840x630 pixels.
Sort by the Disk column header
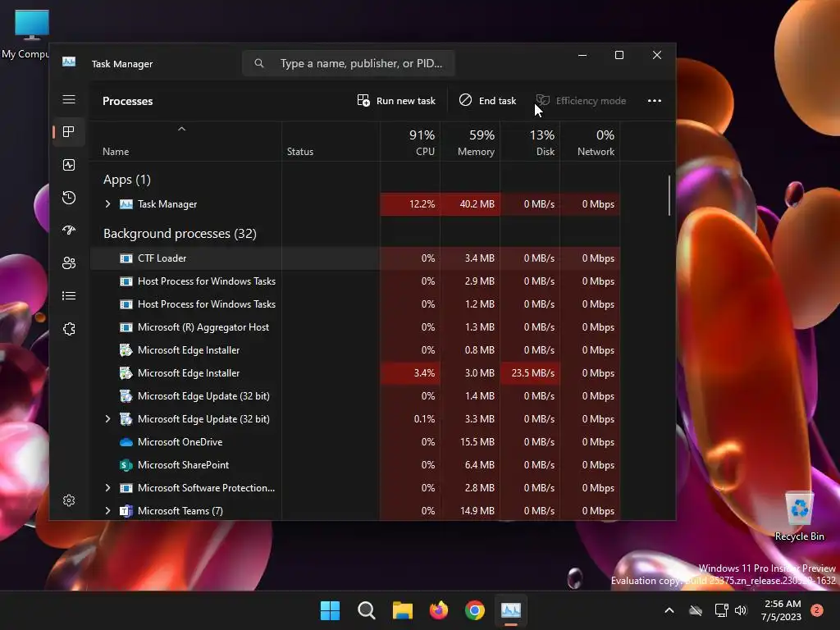(x=531, y=143)
